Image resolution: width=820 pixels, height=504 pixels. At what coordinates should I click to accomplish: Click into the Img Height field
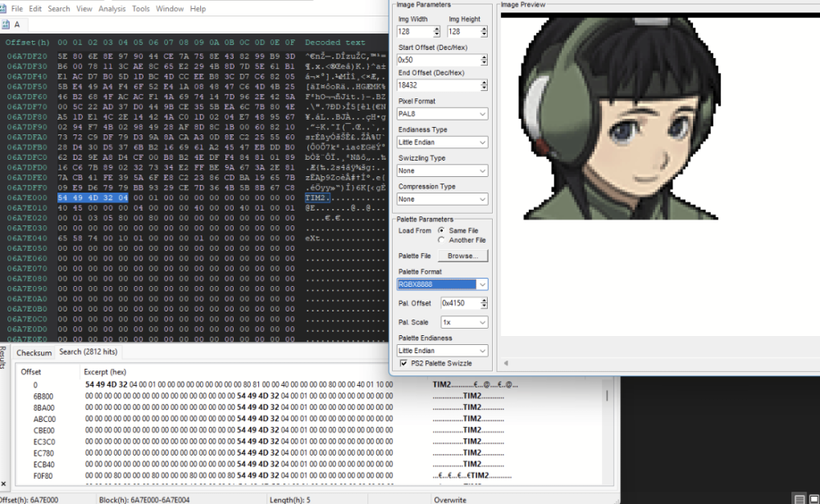[x=463, y=31]
